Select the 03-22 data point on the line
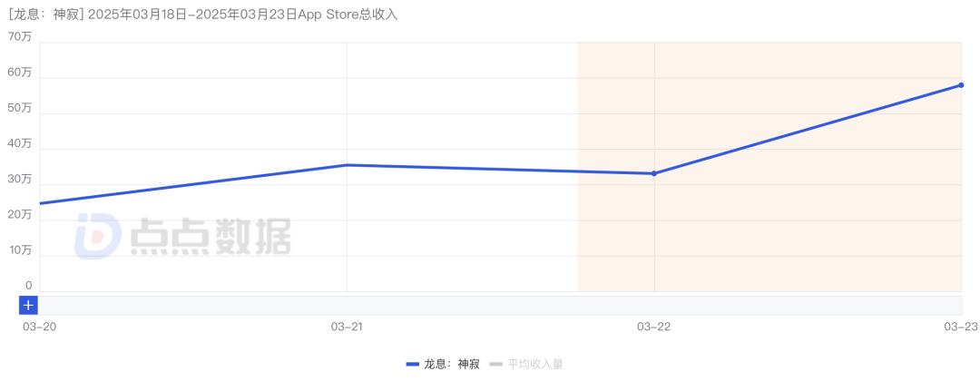 [x=654, y=173]
